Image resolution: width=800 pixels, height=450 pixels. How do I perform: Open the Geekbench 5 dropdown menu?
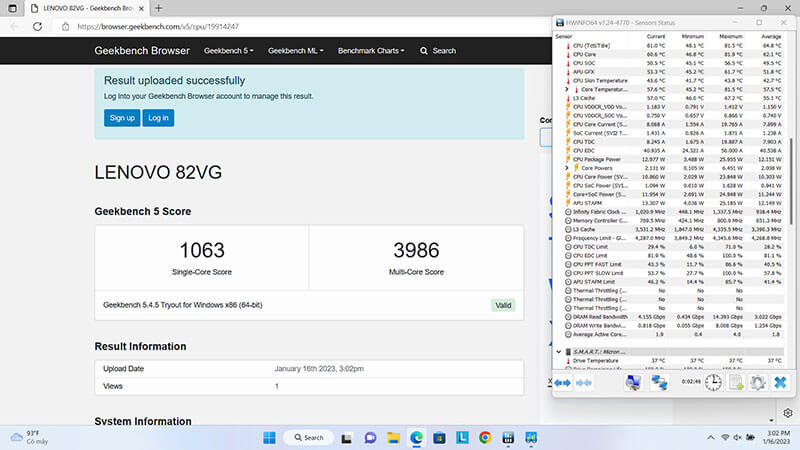(229, 51)
